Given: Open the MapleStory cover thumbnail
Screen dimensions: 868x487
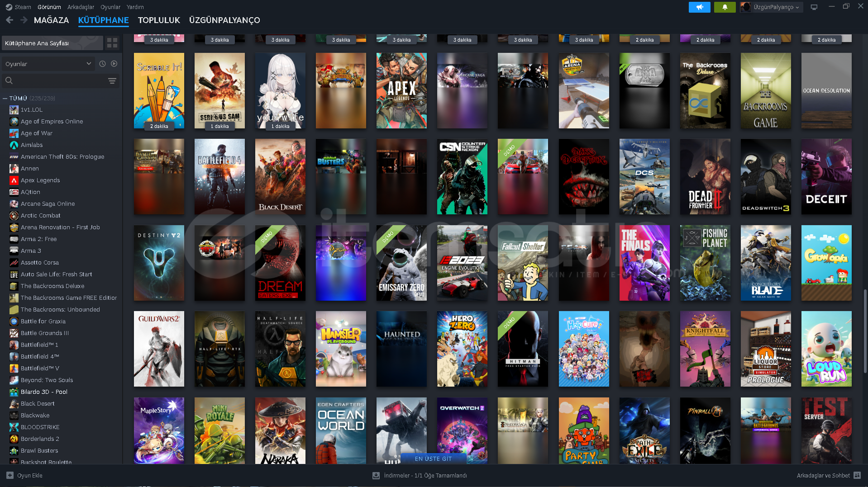Looking at the screenshot, I should click(159, 430).
